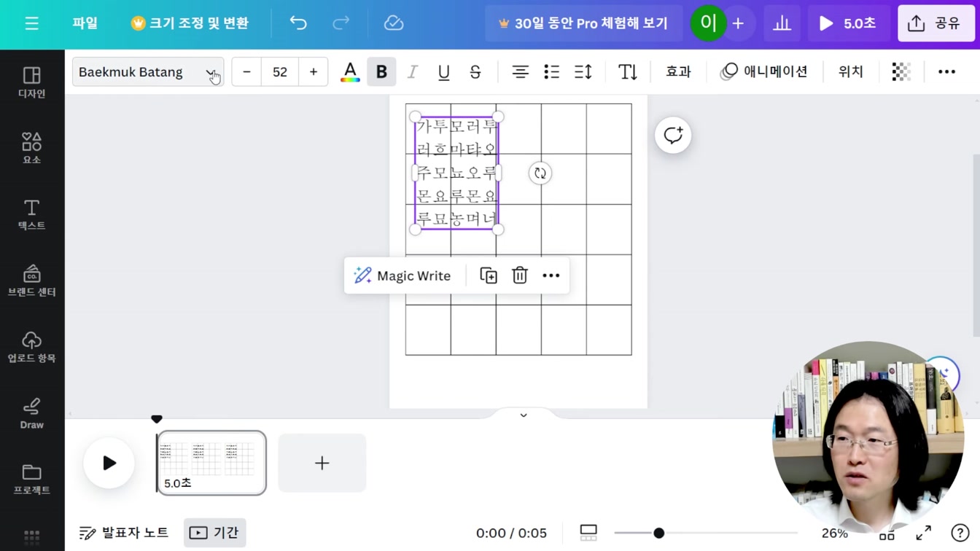Click the 26% zoom value
This screenshot has height=551, width=980.
pyautogui.click(x=834, y=533)
